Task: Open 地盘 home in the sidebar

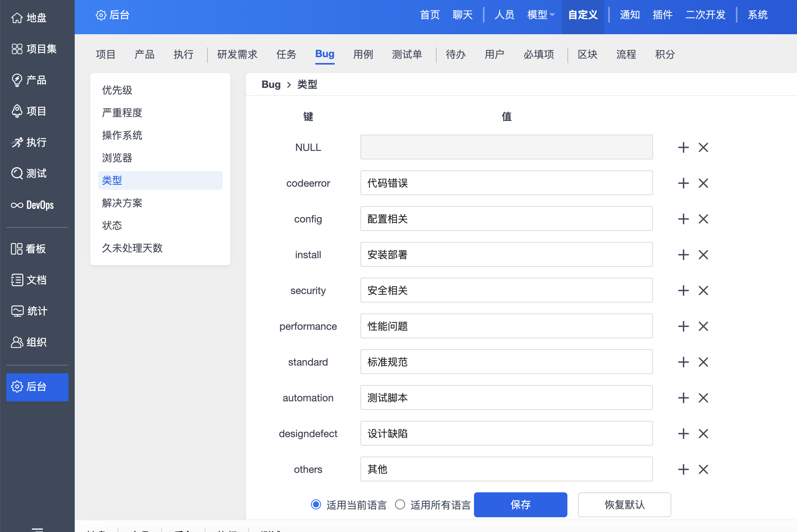Action: (29, 18)
